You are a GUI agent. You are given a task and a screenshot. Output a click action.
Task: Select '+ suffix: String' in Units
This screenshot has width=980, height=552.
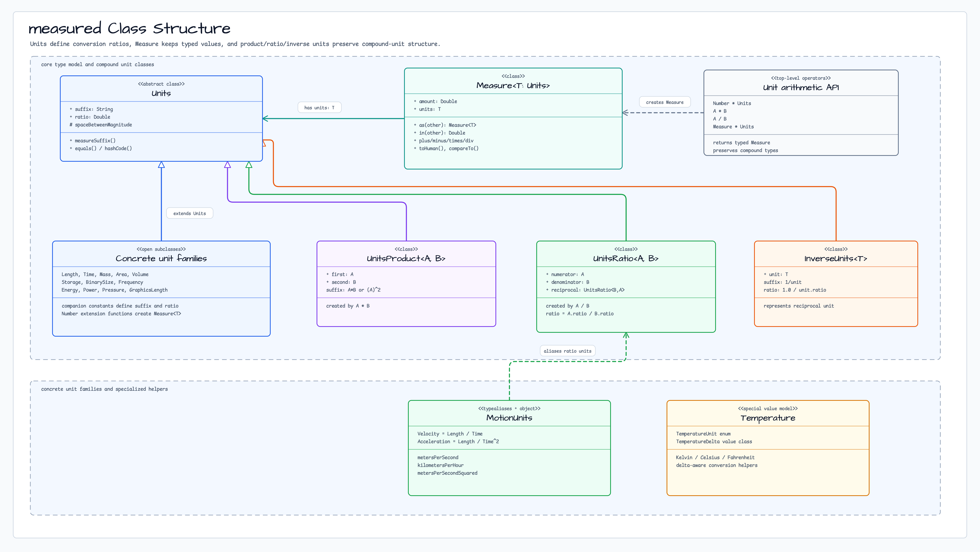point(91,109)
